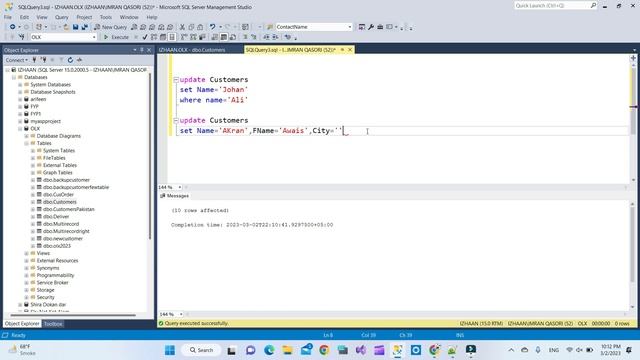
Task: Open the Help menu
Action: coord(152,17)
